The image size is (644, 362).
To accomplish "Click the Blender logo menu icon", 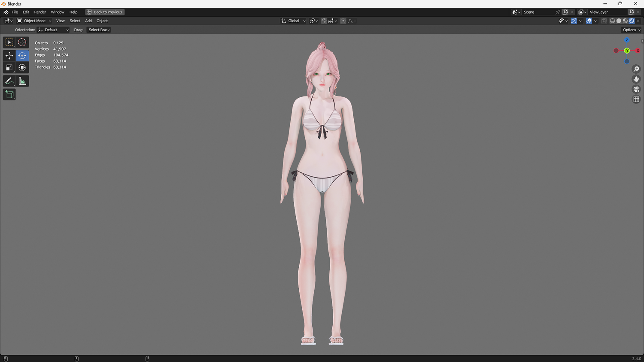I will click(x=6, y=12).
